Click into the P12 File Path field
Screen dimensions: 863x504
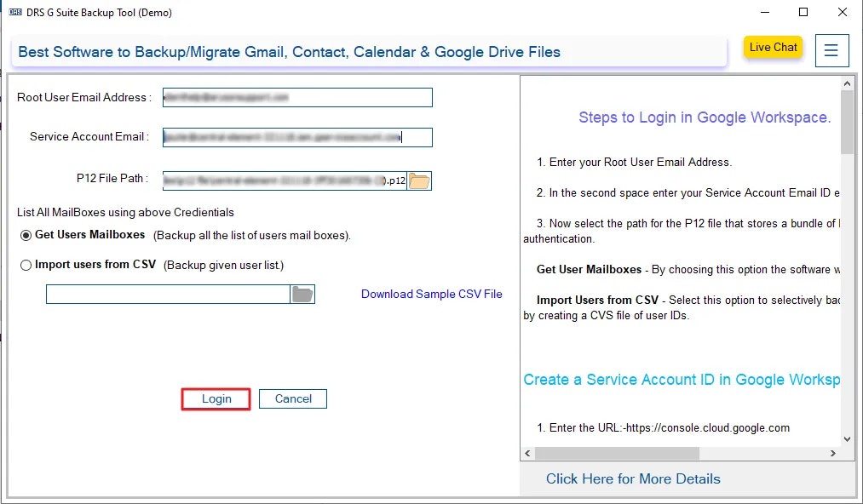point(285,181)
